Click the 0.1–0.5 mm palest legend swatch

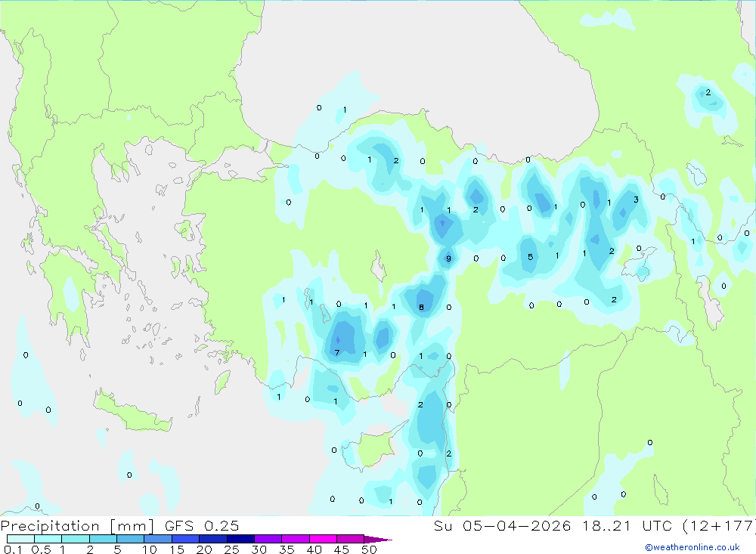[20, 539]
